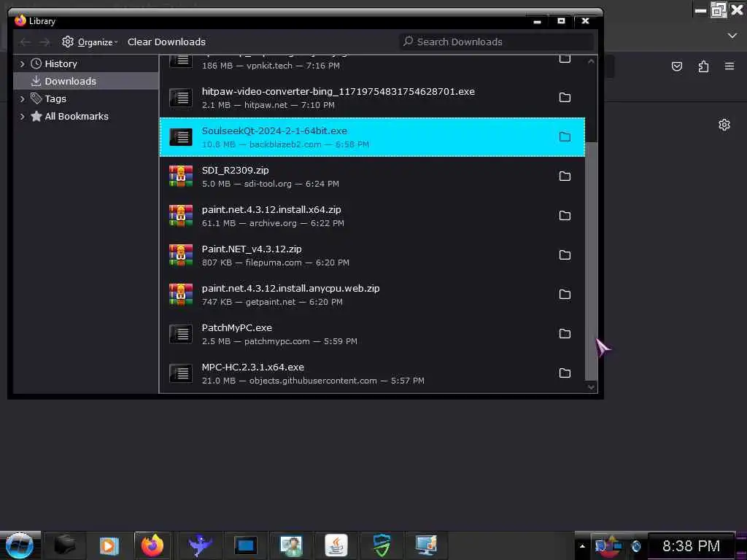Image resolution: width=747 pixels, height=560 pixels.
Task: Open containing folder for SoulseekQt download
Action: [x=565, y=137]
